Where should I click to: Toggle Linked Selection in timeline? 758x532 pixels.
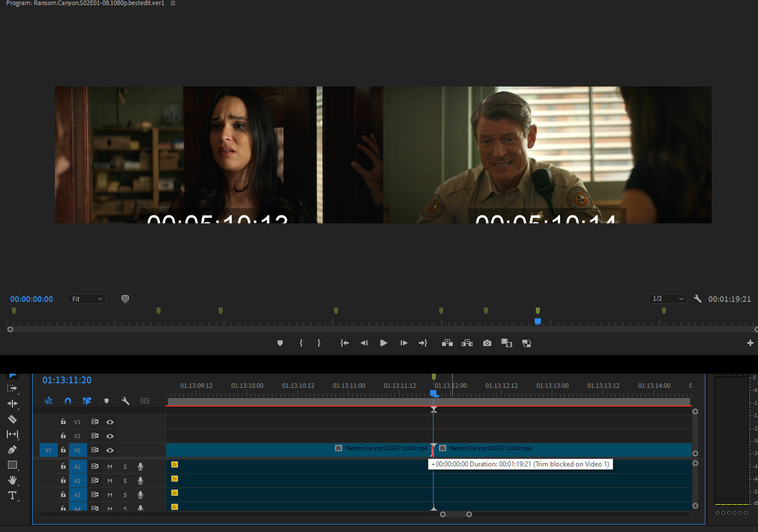pyautogui.click(x=87, y=401)
